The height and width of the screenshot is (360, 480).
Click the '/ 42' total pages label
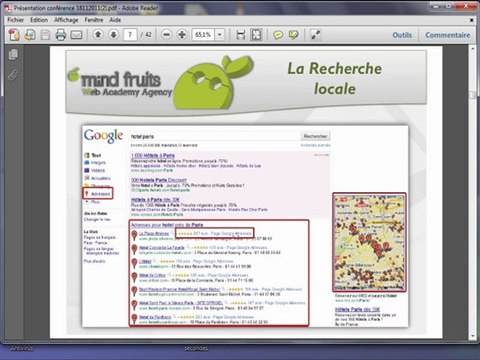tap(146, 35)
